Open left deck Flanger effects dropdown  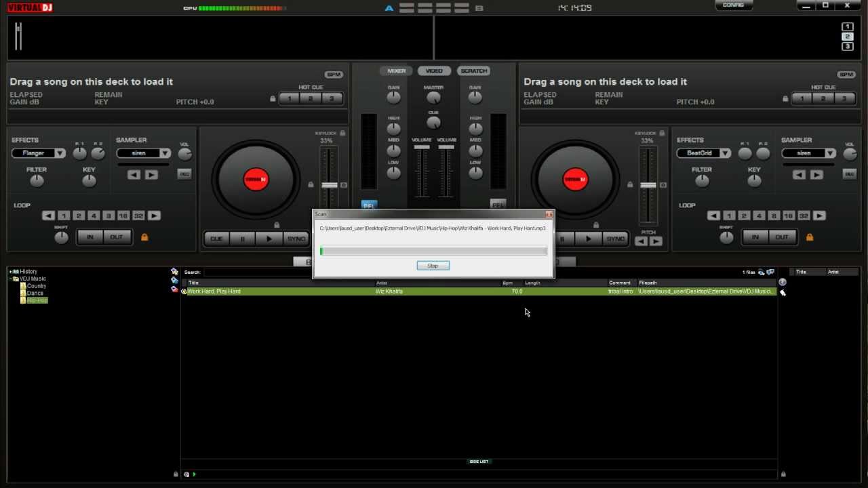[x=39, y=153]
